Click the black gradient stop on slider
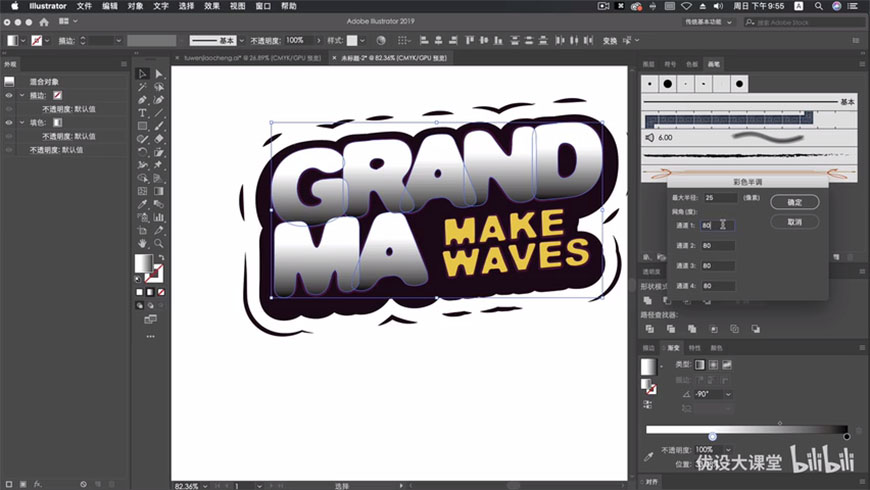Image resolution: width=870 pixels, height=490 pixels. (846, 436)
